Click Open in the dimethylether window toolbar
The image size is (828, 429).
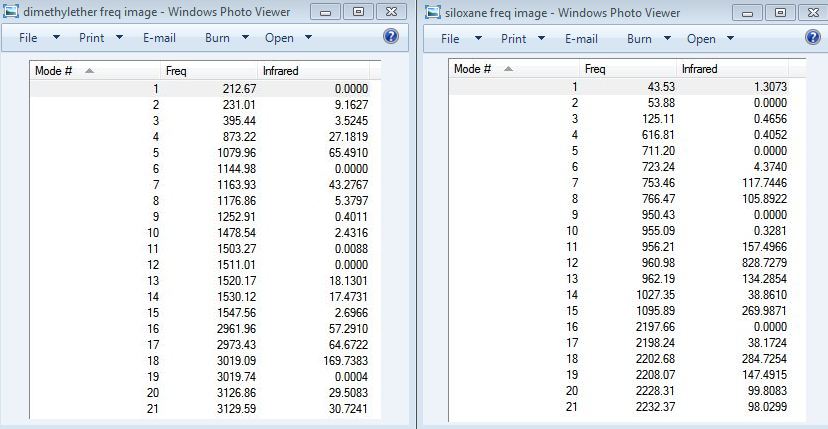(x=279, y=38)
